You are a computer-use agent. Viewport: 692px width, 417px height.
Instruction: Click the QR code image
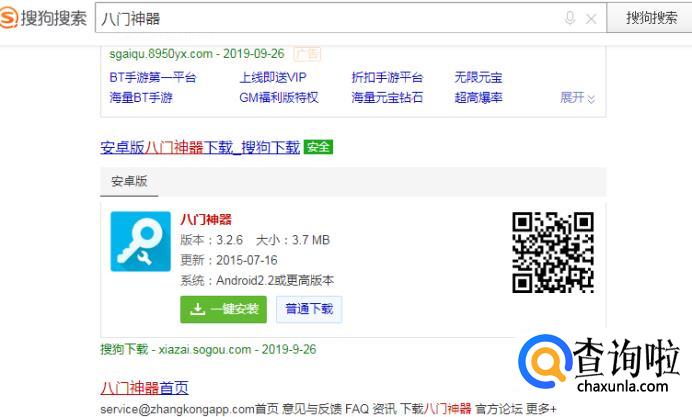tap(553, 252)
